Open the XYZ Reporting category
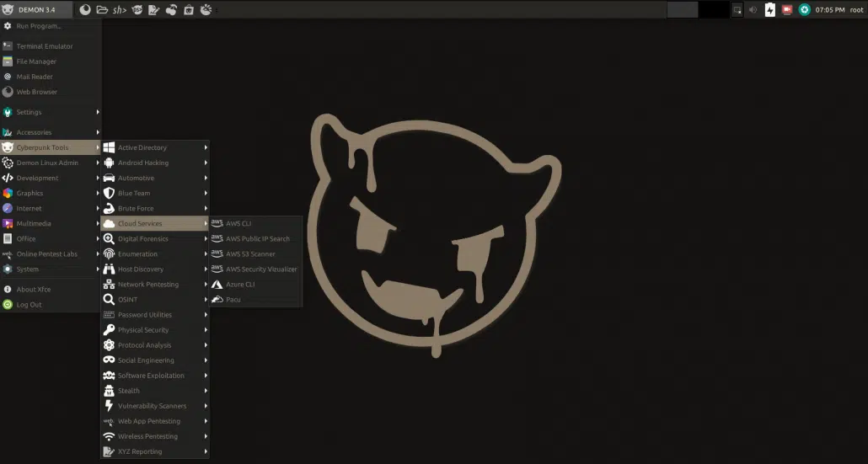This screenshot has width=868, height=464. point(155,451)
